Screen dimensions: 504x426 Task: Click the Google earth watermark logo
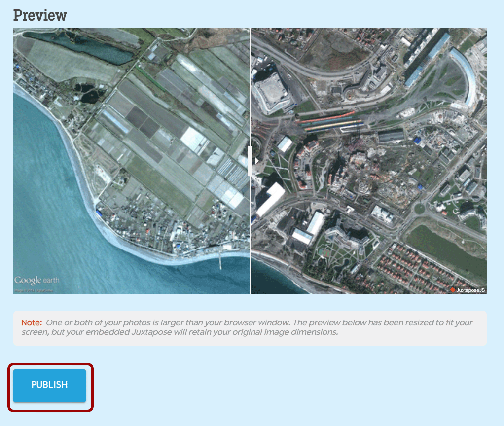pyautogui.click(x=36, y=281)
